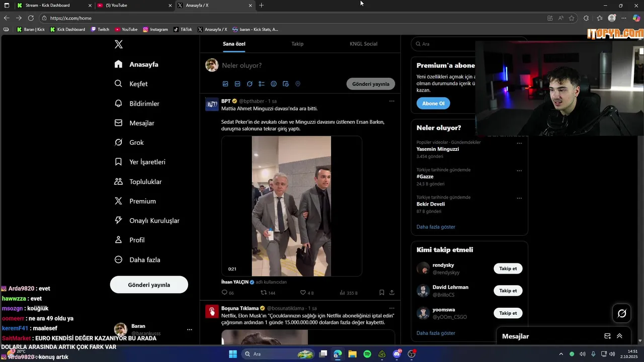
Task: Expand Daha fazla menu in sidebar
Action: (x=137, y=260)
